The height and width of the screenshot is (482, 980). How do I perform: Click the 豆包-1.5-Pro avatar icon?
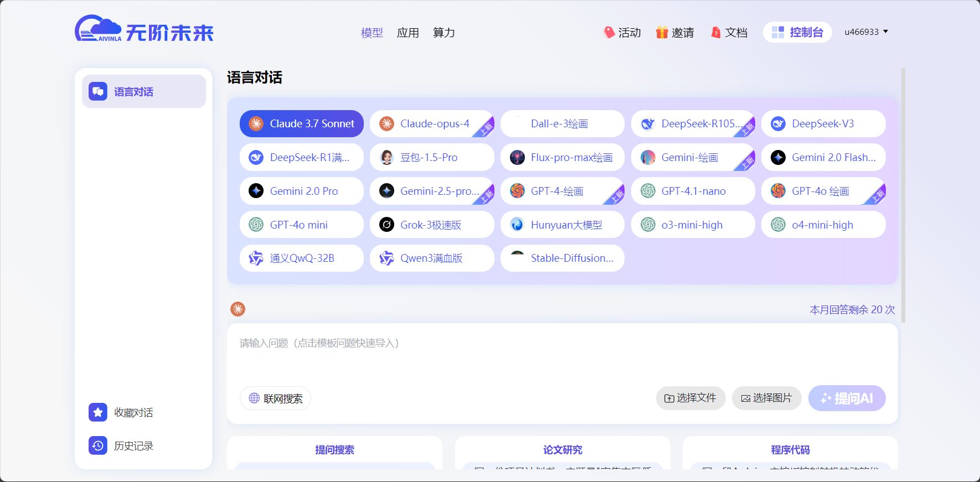[386, 157]
